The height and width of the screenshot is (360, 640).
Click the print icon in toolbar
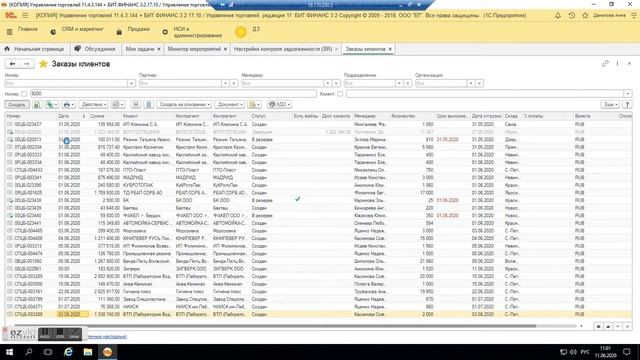pos(68,104)
